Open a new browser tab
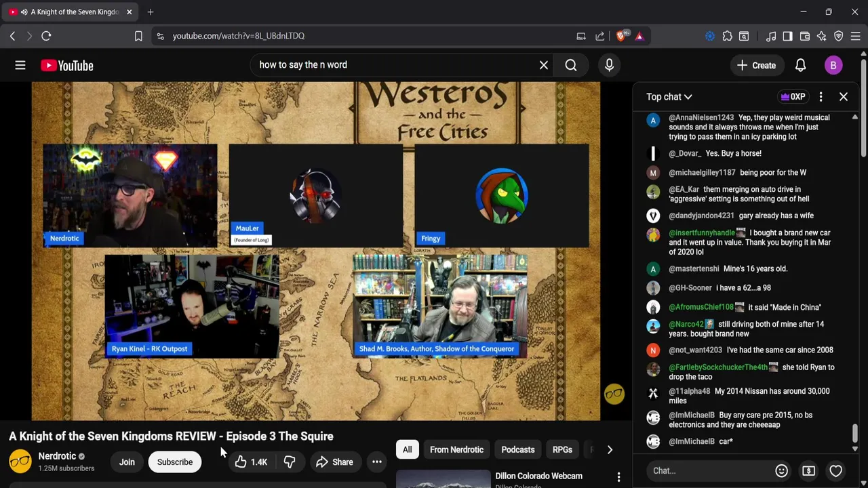 click(x=151, y=12)
